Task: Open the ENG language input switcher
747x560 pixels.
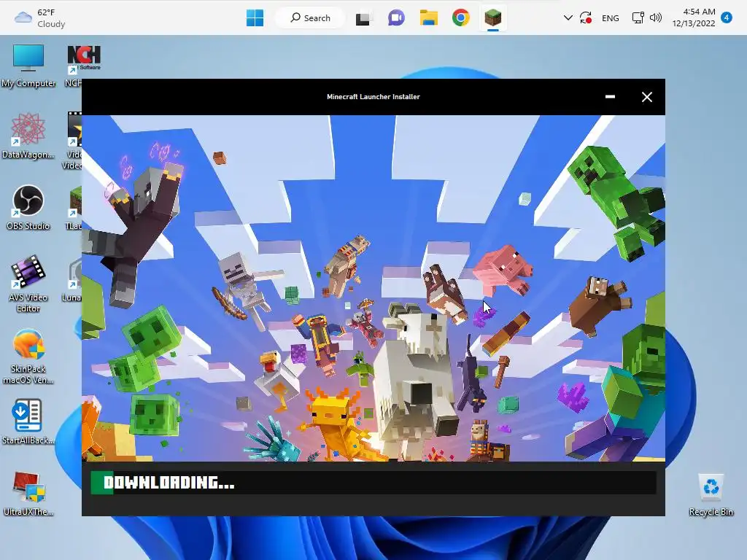Action: point(611,18)
